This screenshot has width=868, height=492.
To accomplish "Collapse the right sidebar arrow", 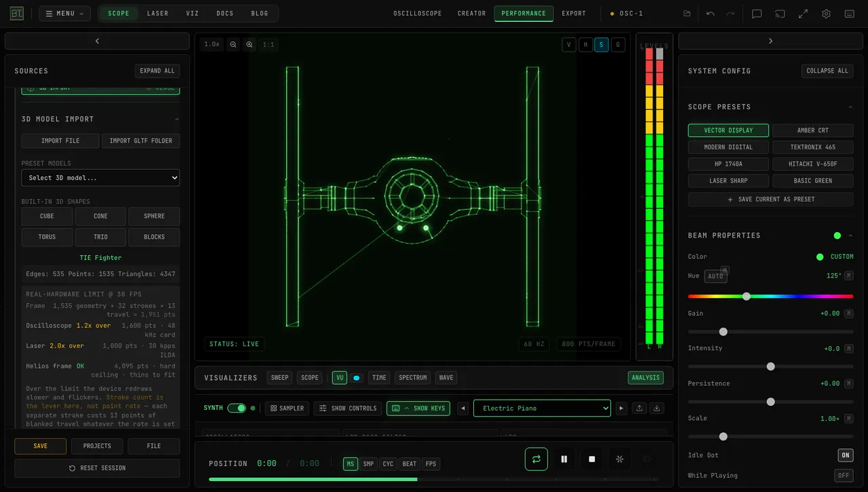I will click(770, 41).
